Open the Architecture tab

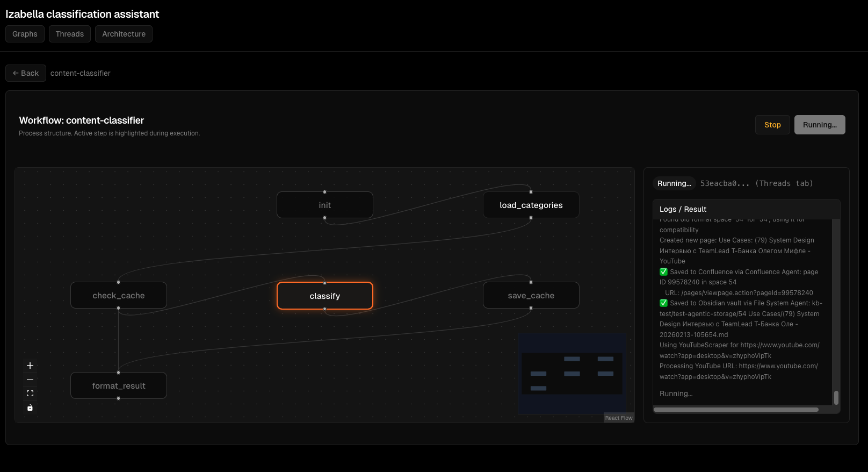124,34
